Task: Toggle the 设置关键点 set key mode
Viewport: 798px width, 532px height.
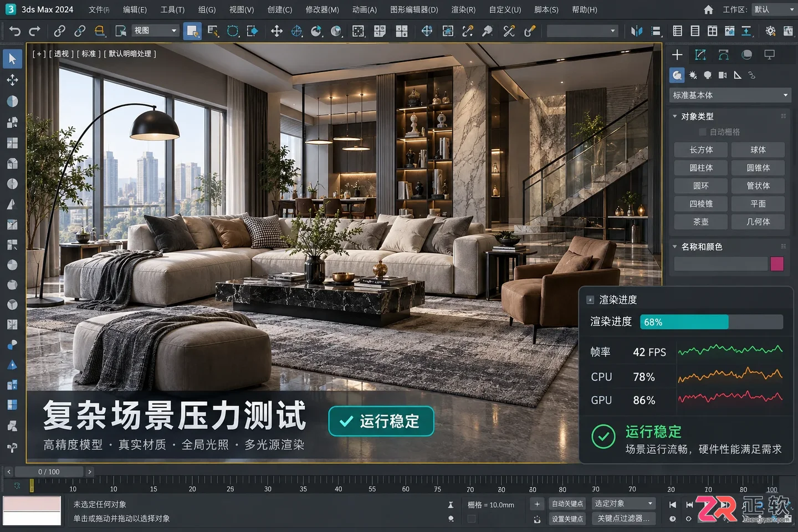Action: (x=567, y=519)
